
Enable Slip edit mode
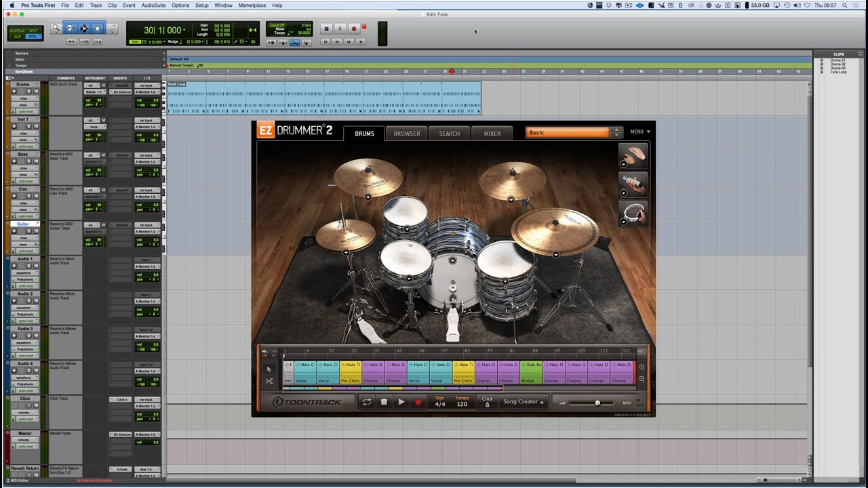pyautogui.click(x=16, y=36)
